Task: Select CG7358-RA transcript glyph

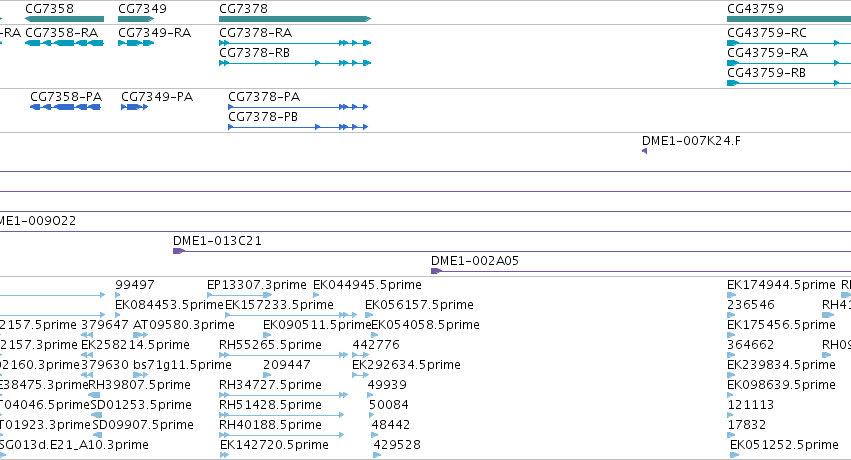Action: tap(64, 43)
